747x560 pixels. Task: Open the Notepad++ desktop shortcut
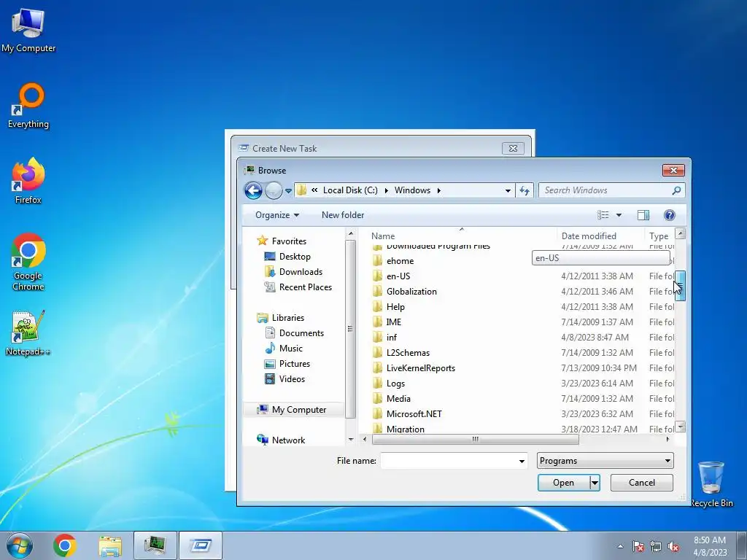click(x=28, y=333)
